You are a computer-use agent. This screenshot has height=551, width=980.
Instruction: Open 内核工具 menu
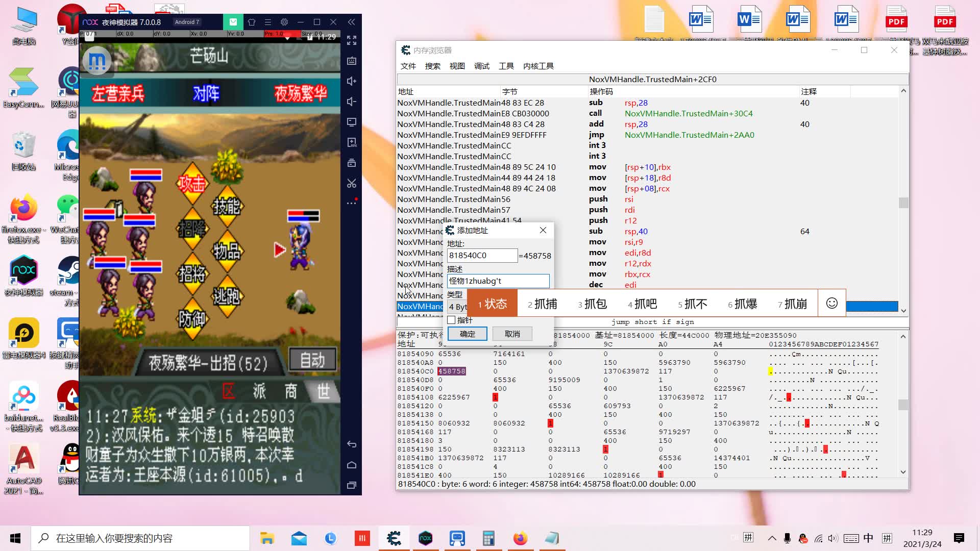[x=538, y=66]
